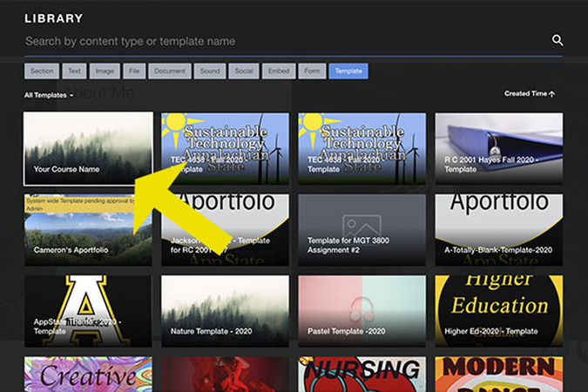Viewport: 588px width, 392px height.
Task: Click the pending approval banner on Cameron's Aportfolio
Action: pyautogui.click(x=80, y=205)
